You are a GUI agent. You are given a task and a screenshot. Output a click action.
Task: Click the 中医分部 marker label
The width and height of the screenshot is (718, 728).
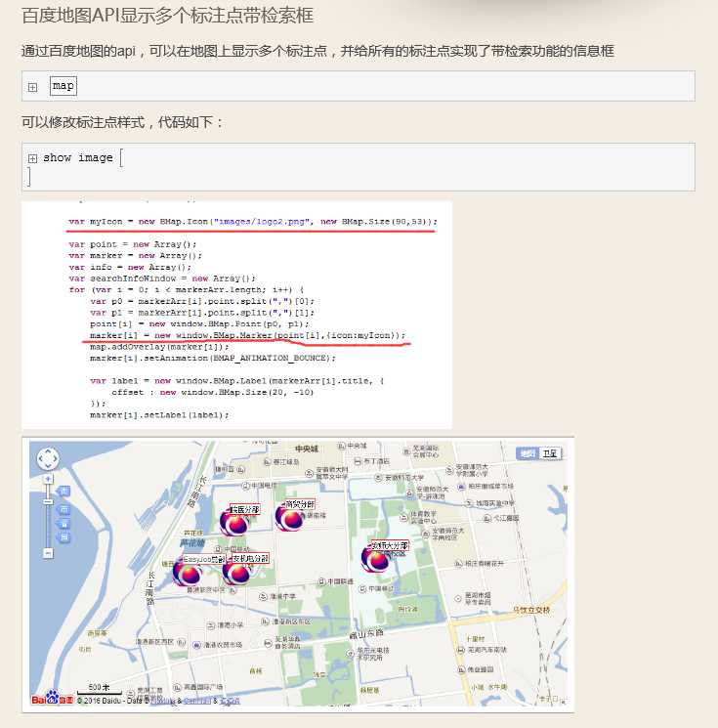click(244, 510)
